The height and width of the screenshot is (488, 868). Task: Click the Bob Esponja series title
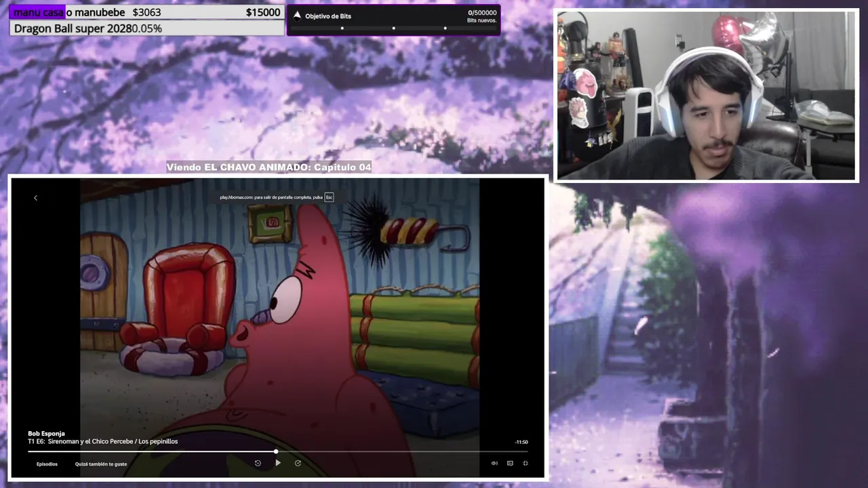46,434
